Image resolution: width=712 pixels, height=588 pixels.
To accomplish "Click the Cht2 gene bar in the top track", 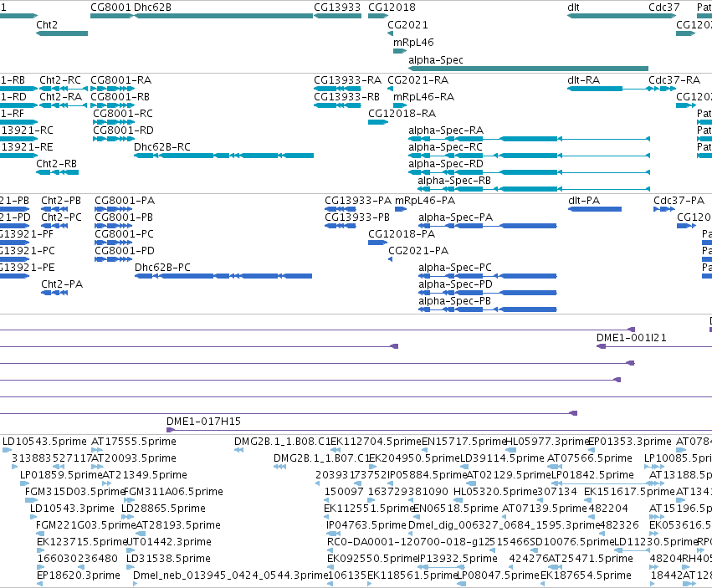I will point(62,33).
